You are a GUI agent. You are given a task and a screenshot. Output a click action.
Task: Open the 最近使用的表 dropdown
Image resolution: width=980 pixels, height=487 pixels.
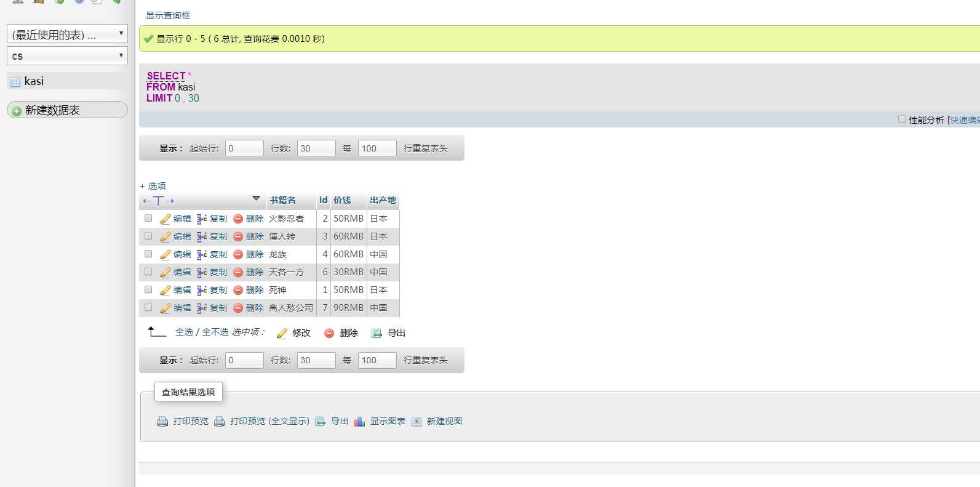tap(67, 34)
